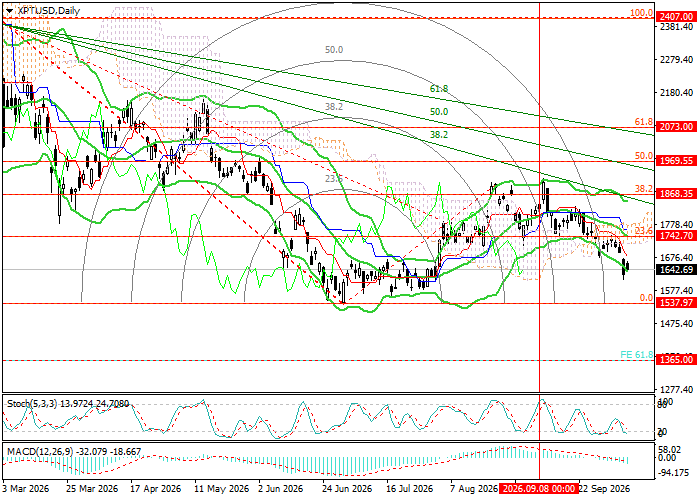Click the 22 Sep 2026 date label

[x=604, y=489]
